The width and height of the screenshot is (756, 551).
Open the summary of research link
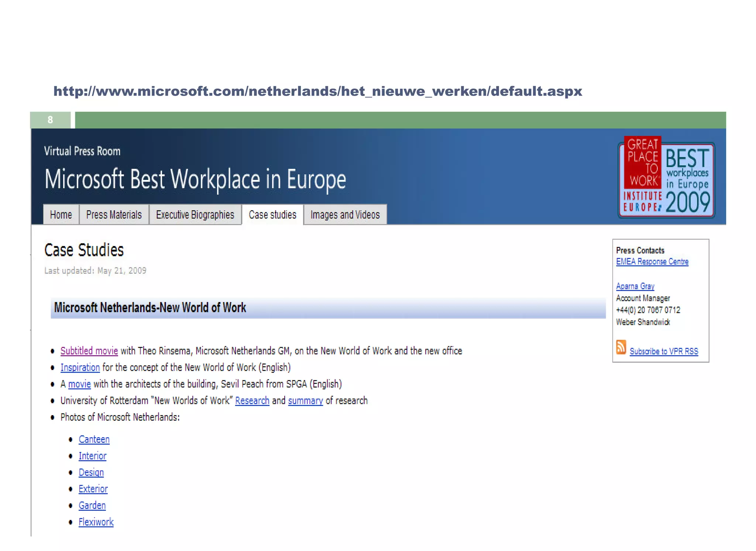click(x=306, y=401)
